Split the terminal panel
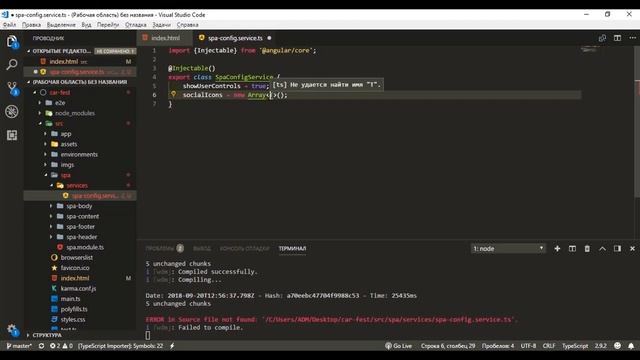640x360 pixels. [x=572, y=249]
